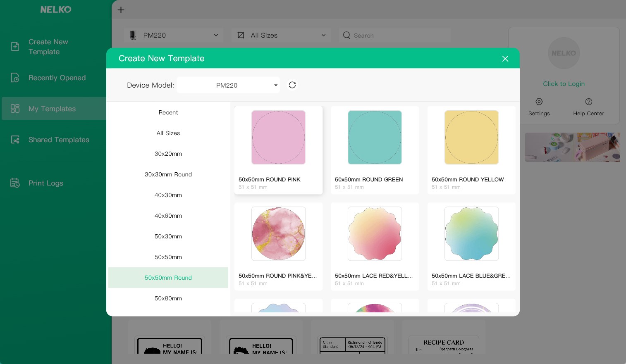Expand the All Sizes filter dropdown
This screenshot has height=364, width=626.
point(281,36)
